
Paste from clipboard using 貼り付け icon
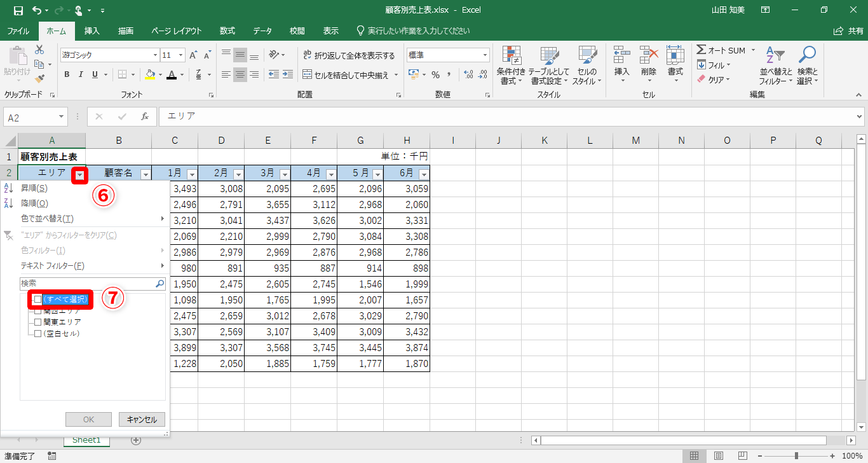click(17, 62)
